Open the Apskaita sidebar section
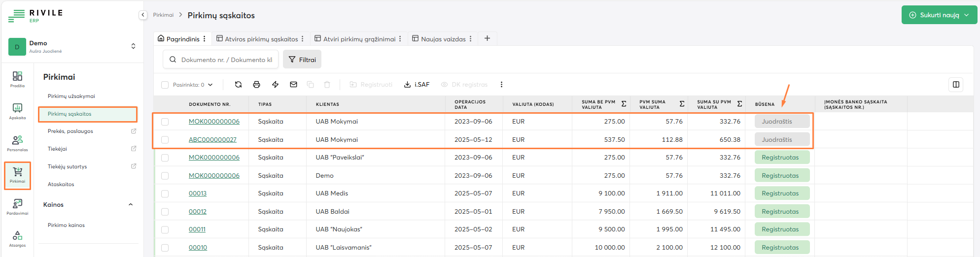This screenshot has width=980, height=257. (x=17, y=111)
